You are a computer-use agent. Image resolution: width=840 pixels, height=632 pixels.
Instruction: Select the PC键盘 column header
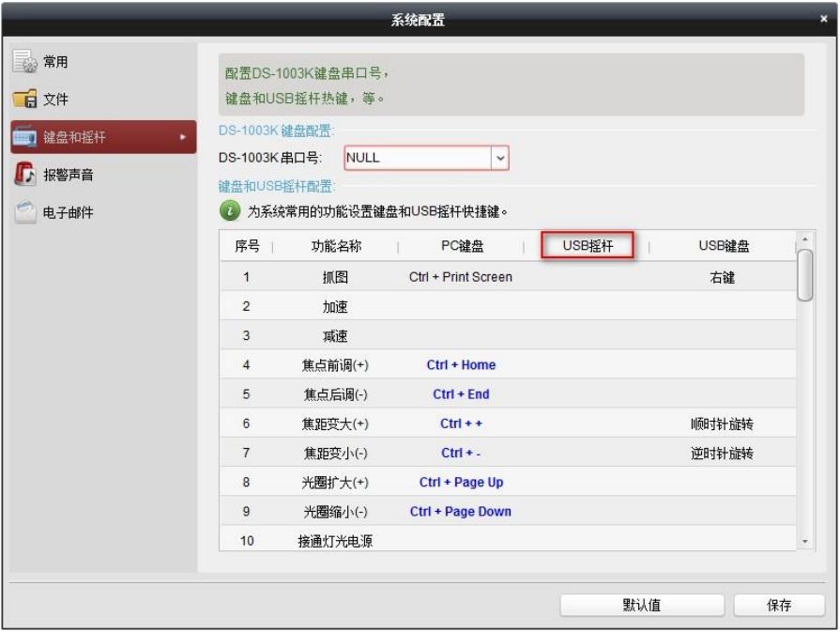(461, 247)
